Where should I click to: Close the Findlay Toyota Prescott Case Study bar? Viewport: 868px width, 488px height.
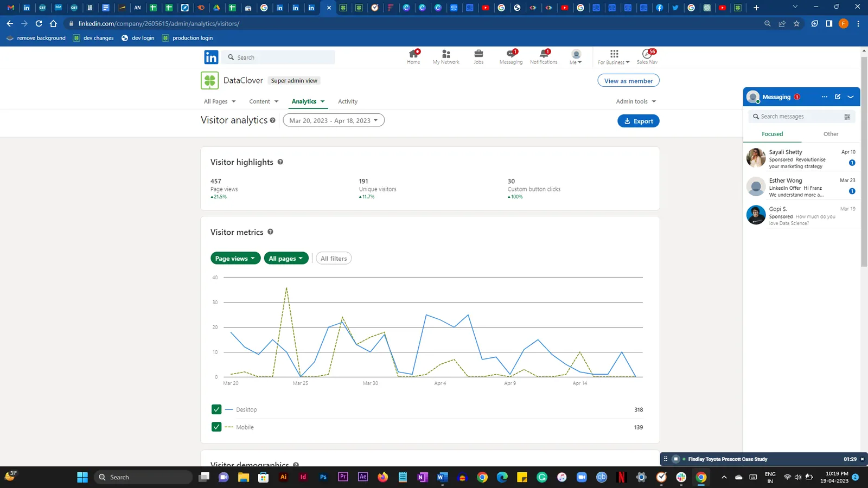point(862,459)
